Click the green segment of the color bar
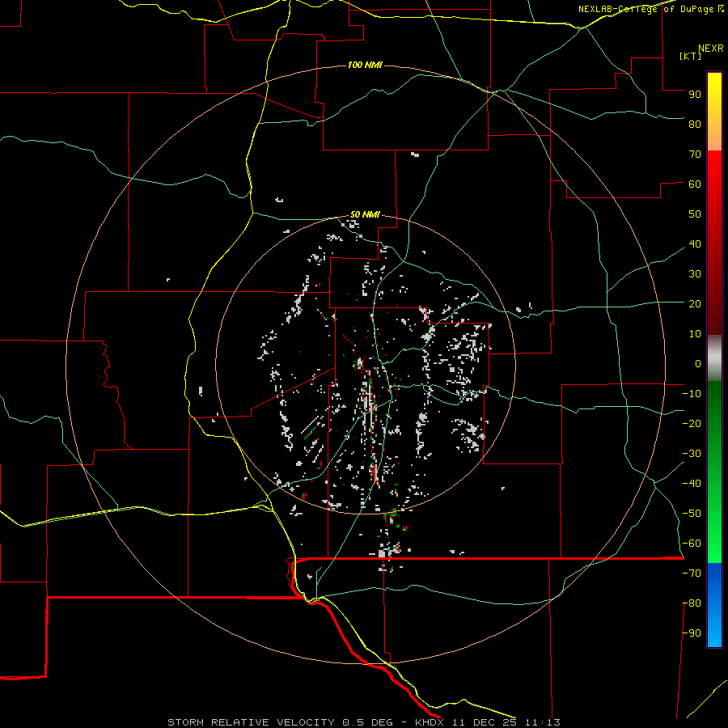The width and height of the screenshot is (728, 728). pos(714,472)
